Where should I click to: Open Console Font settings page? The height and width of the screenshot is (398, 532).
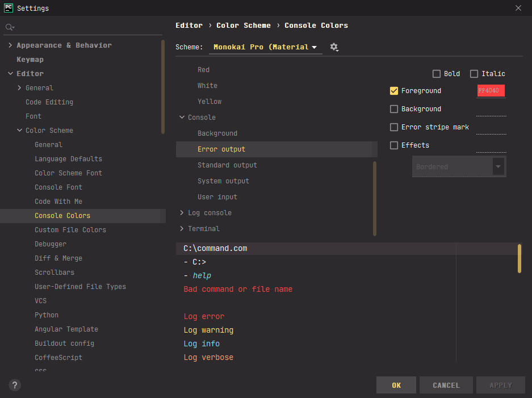coord(58,187)
